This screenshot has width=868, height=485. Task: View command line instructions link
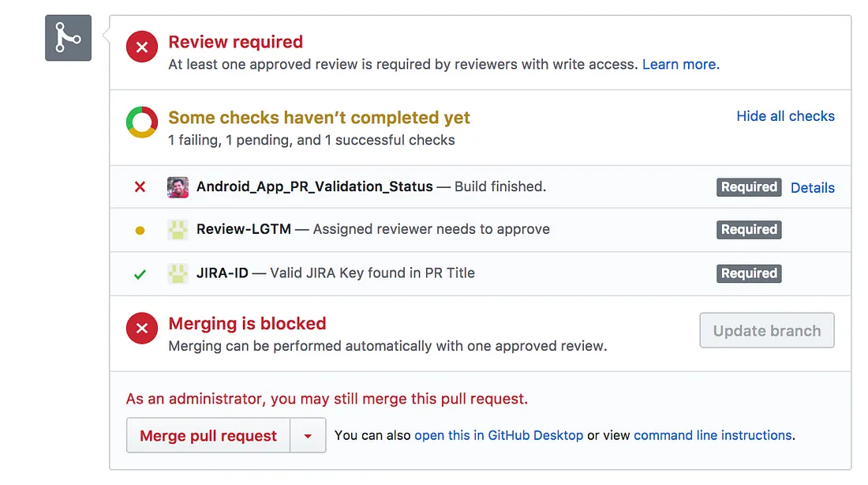point(713,436)
